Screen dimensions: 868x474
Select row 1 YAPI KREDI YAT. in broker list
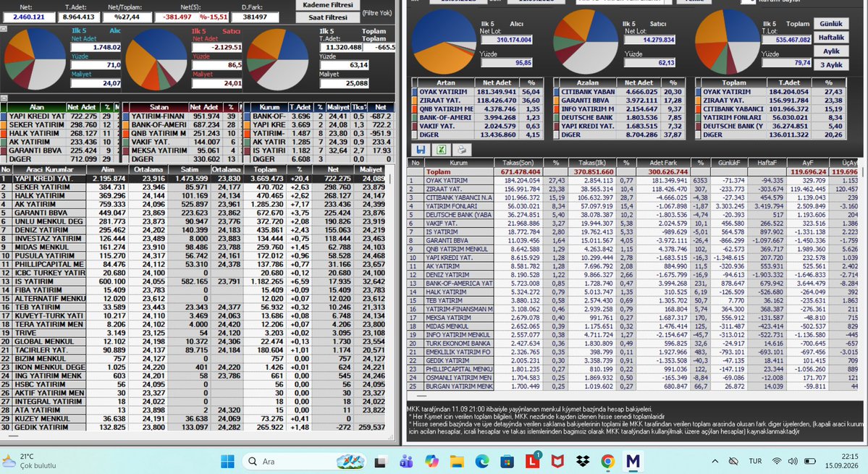point(193,179)
